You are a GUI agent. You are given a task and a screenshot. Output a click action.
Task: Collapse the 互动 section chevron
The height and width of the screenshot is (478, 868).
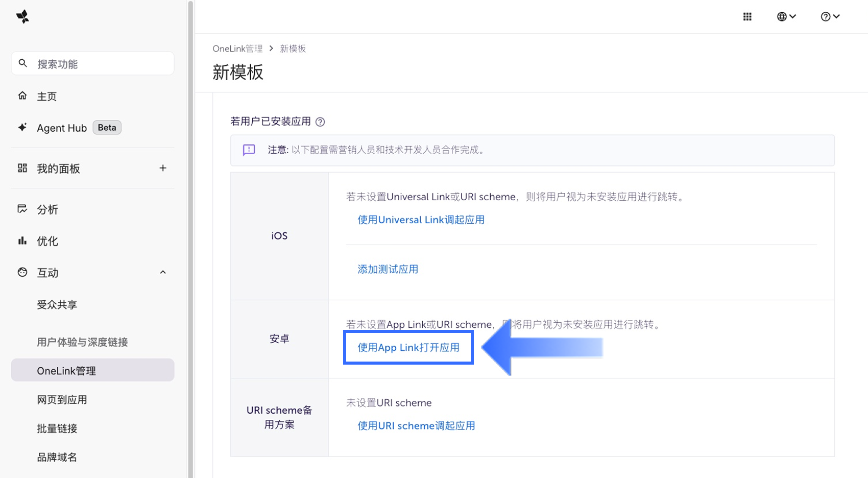click(x=163, y=272)
